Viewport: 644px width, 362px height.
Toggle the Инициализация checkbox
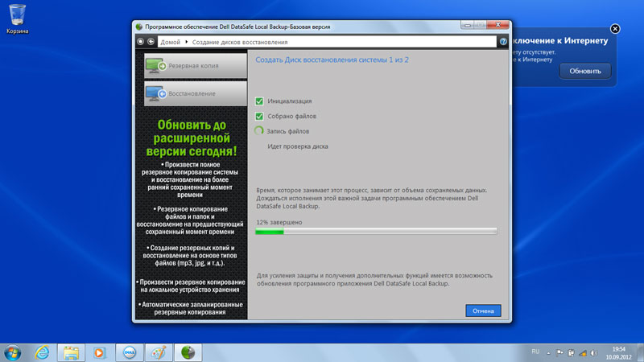click(x=259, y=101)
